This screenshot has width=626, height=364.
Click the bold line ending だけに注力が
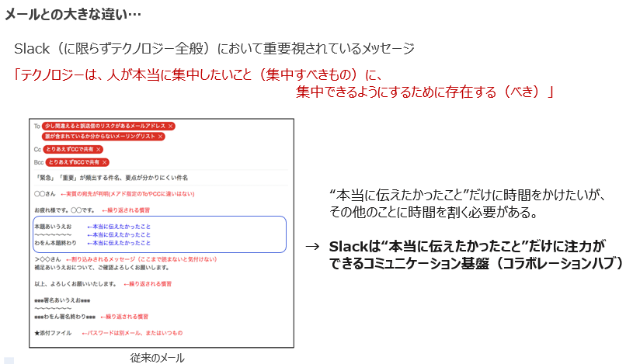tap(467, 246)
